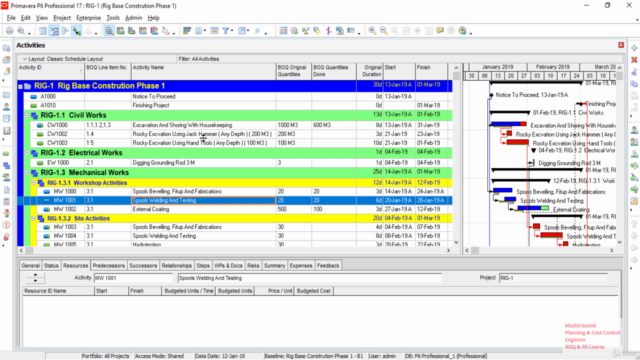
Task: Switch to the Successors tab
Action: (x=143, y=266)
